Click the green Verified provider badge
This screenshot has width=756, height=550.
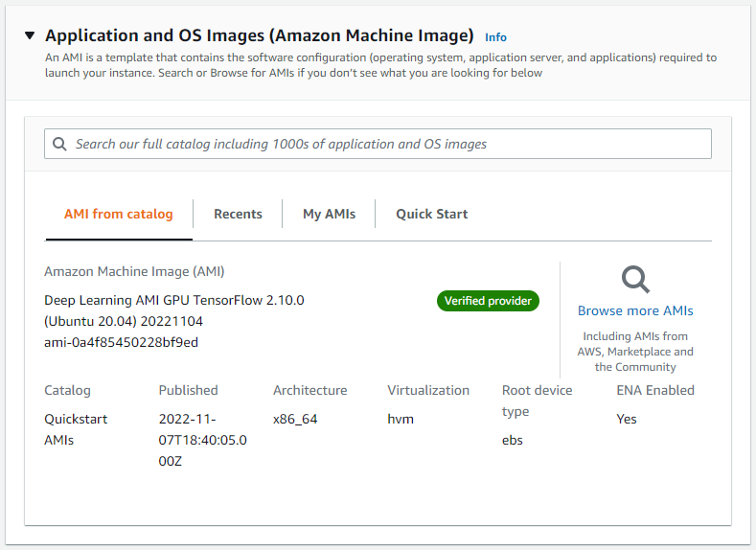tap(489, 301)
